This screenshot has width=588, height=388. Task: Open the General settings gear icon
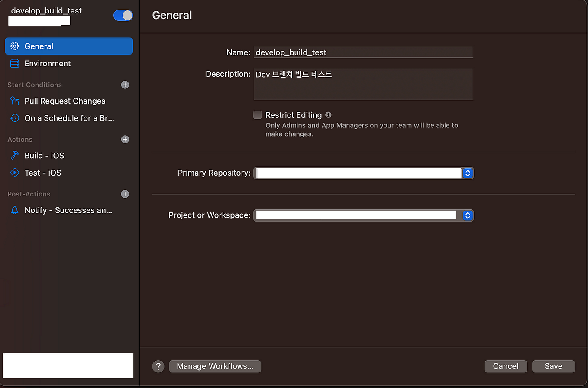point(15,46)
